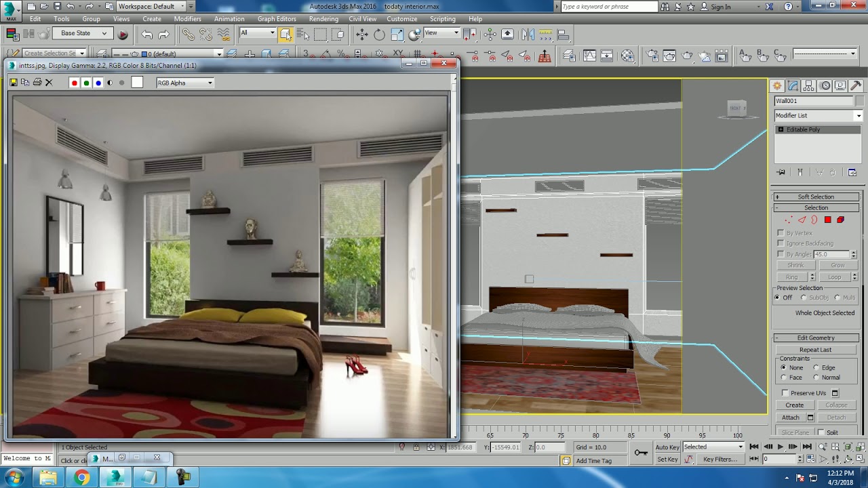Expand the Modifier List dropdown

[818, 115]
